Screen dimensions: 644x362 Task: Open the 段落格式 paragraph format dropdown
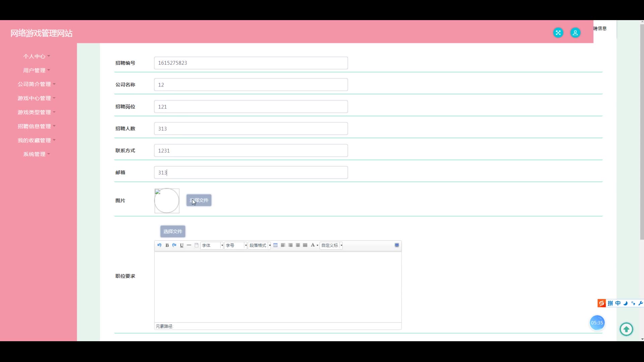pyautogui.click(x=260, y=245)
